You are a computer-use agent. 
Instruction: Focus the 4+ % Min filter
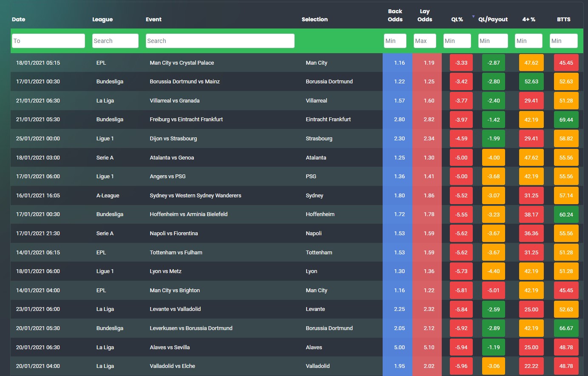(x=528, y=41)
